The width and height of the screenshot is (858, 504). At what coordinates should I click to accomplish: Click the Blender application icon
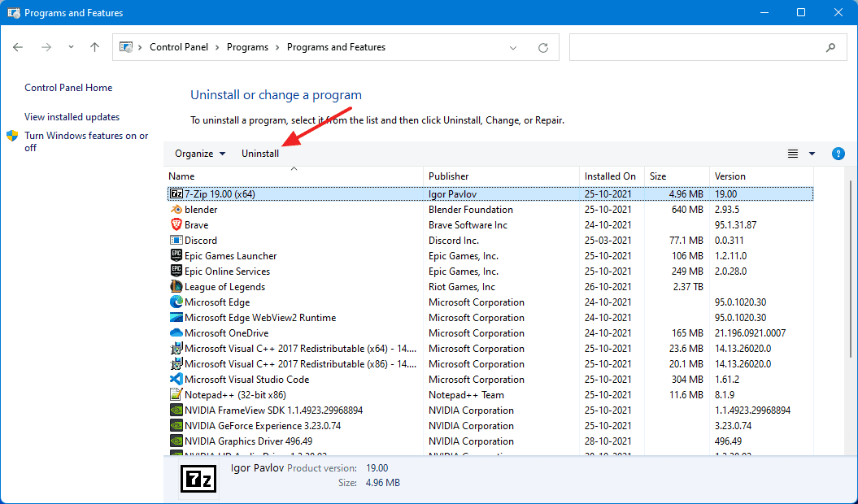177,209
